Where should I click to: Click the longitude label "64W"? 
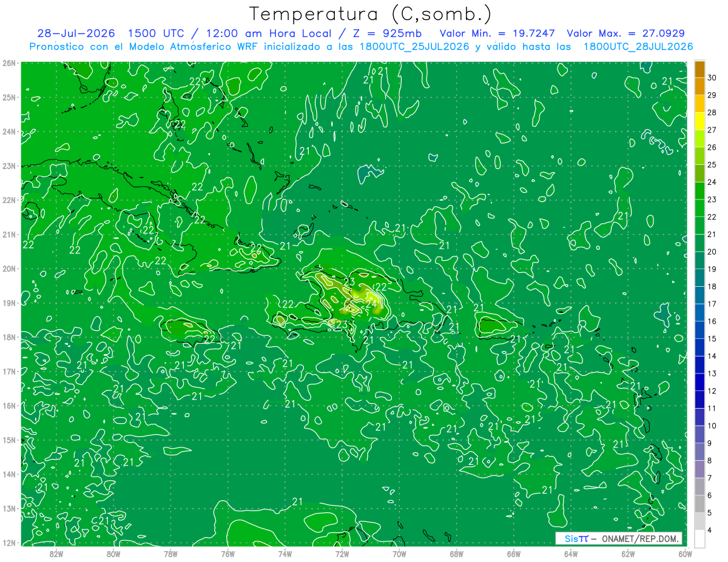click(x=571, y=554)
